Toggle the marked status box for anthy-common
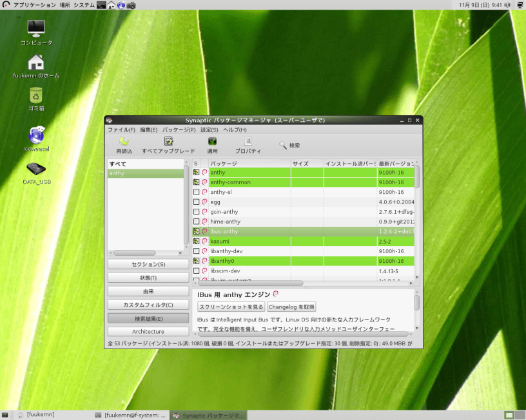Image resolution: width=526 pixels, height=420 pixels. pos(196,182)
